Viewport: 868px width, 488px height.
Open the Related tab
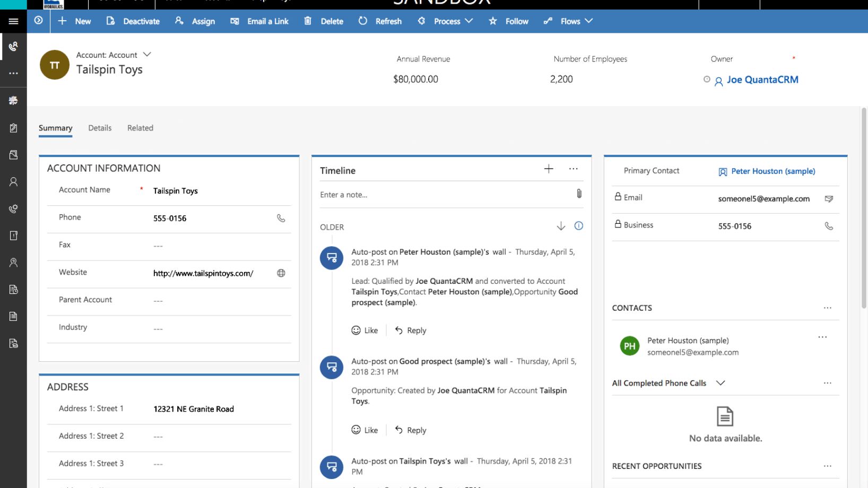pyautogui.click(x=140, y=128)
